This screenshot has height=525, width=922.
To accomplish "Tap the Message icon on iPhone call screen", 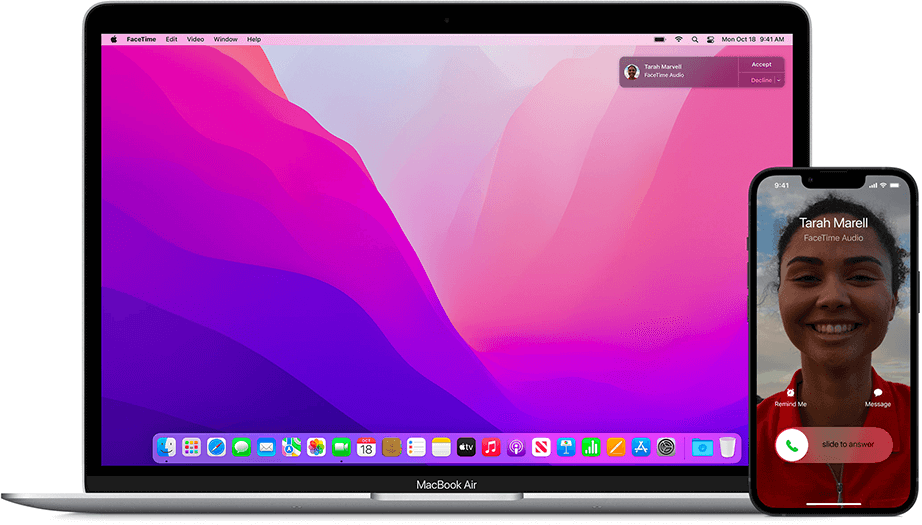I will (x=877, y=393).
